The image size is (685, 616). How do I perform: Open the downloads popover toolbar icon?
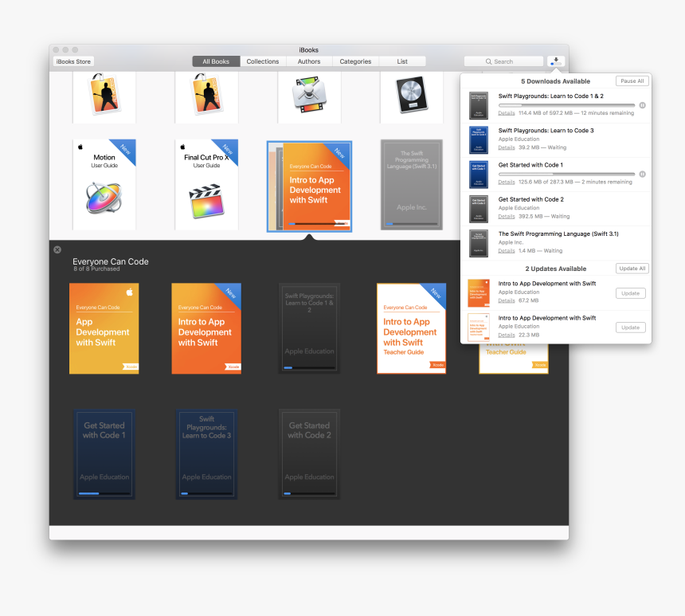coord(556,61)
